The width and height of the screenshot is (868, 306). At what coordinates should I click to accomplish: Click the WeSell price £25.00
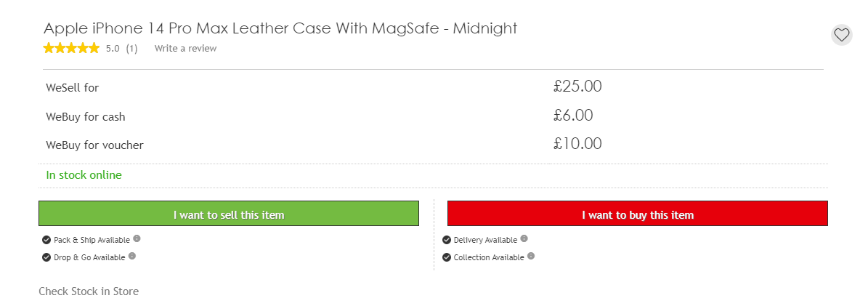tap(577, 86)
